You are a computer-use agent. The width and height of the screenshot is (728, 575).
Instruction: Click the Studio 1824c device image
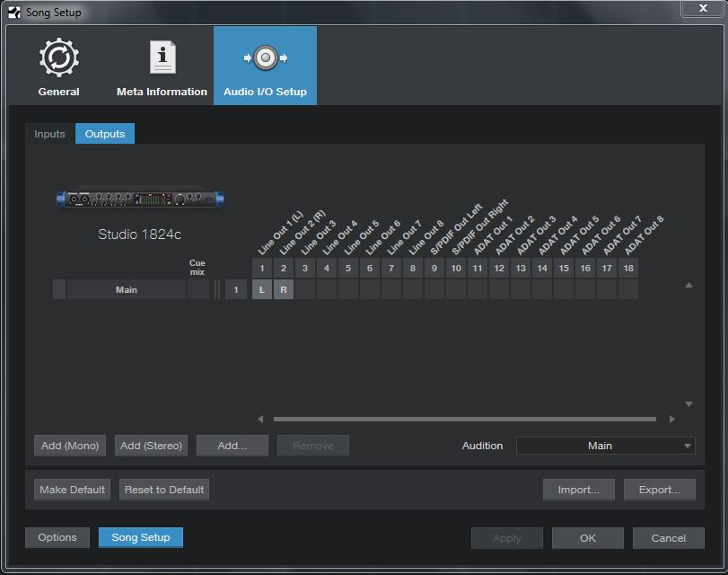click(140, 198)
